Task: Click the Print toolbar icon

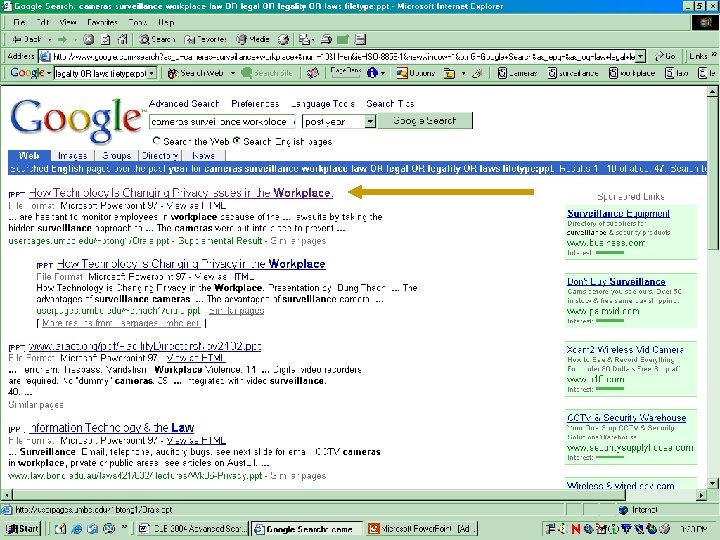Action: pyautogui.click(x=326, y=39)
